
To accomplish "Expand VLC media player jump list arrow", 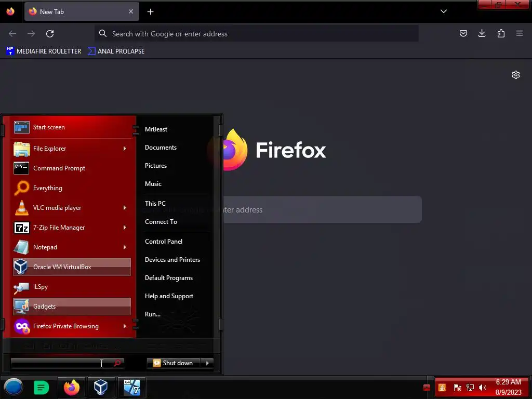I will (125, 208).
